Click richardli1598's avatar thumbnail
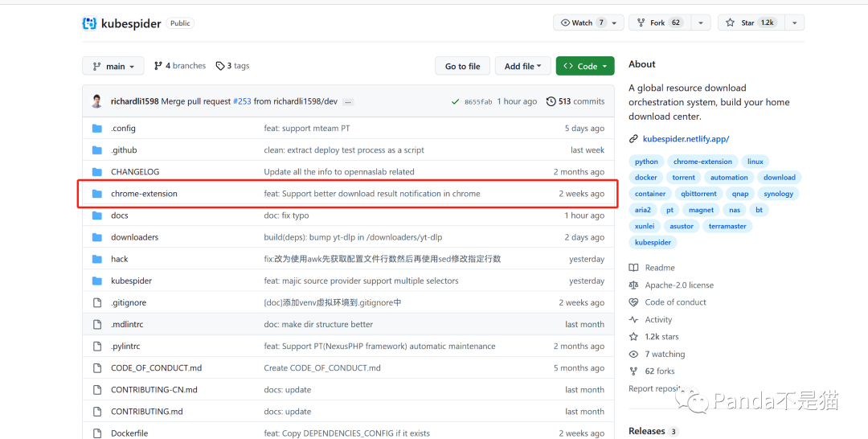 point(97,101)
